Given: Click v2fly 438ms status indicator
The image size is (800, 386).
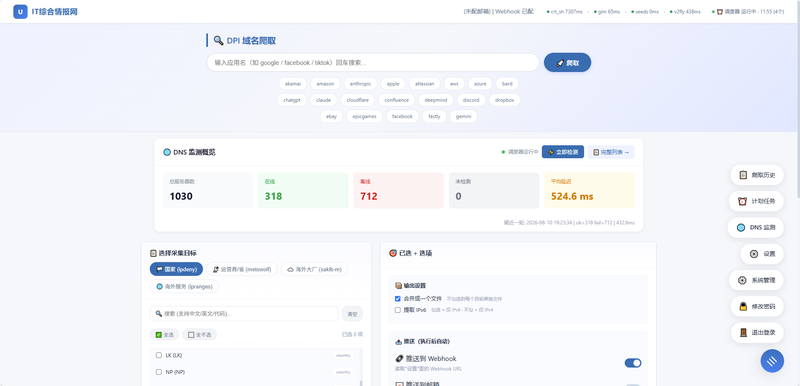Looking at the screenshot, I should (x=685, y=12).
